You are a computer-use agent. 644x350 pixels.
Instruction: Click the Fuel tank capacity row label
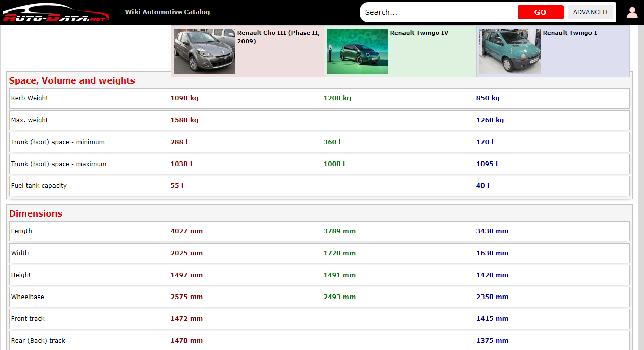(x=39, y=186)
